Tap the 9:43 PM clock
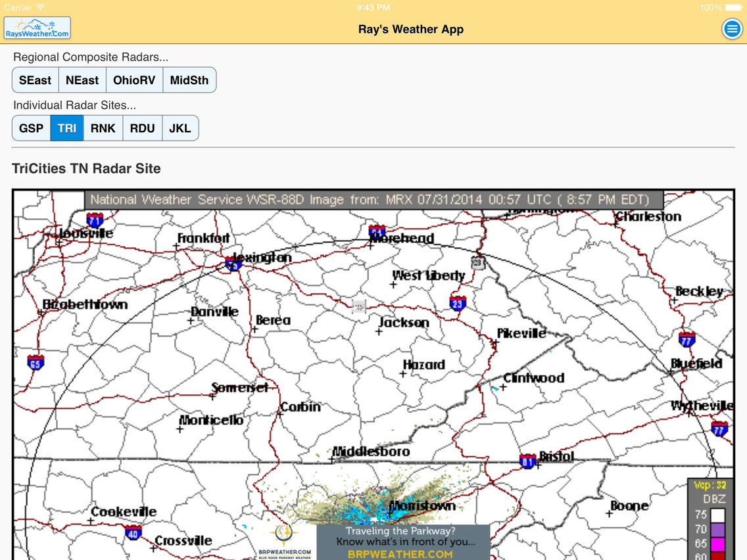The image size is (747, 560). click(373, 7)
